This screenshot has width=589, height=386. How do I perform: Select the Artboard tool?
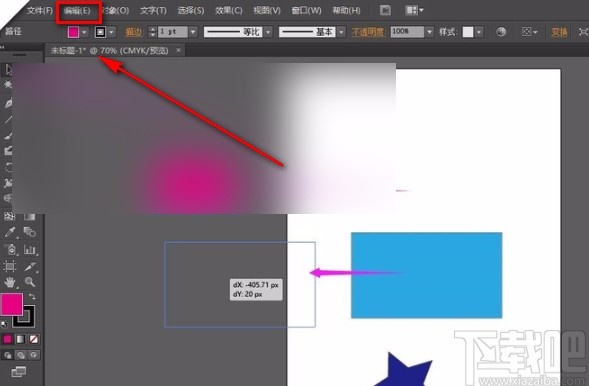coord(10,266)
